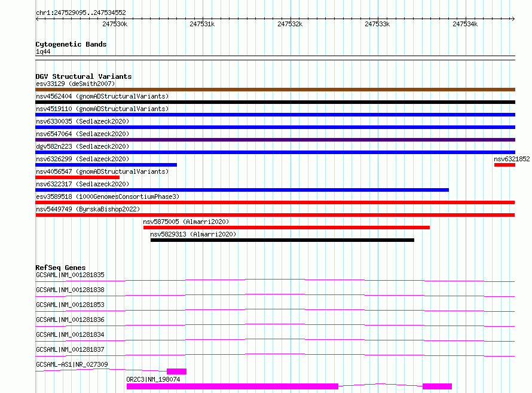Click the large OR2C3 magenta exon block

pos(233,386)
